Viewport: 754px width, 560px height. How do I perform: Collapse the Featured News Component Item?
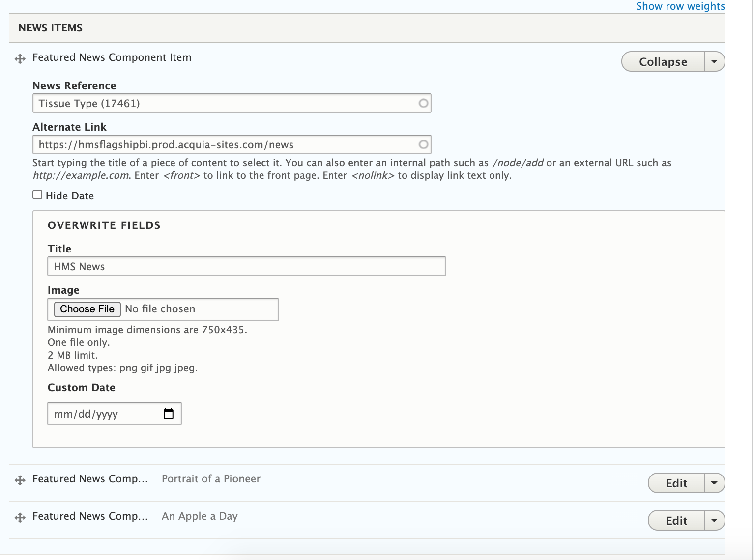663,61
